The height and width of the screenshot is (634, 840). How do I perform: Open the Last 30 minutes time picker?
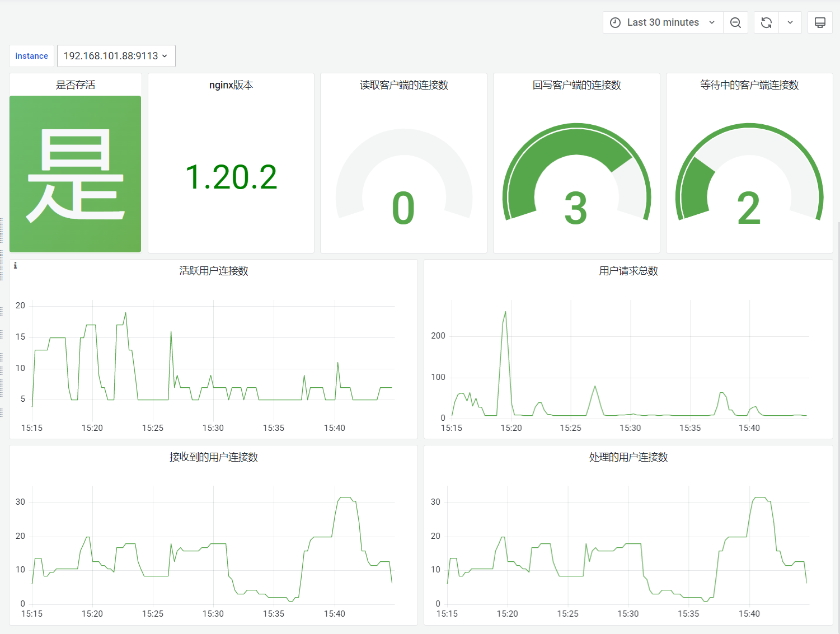pyautogui.click(x=663, y=22)
